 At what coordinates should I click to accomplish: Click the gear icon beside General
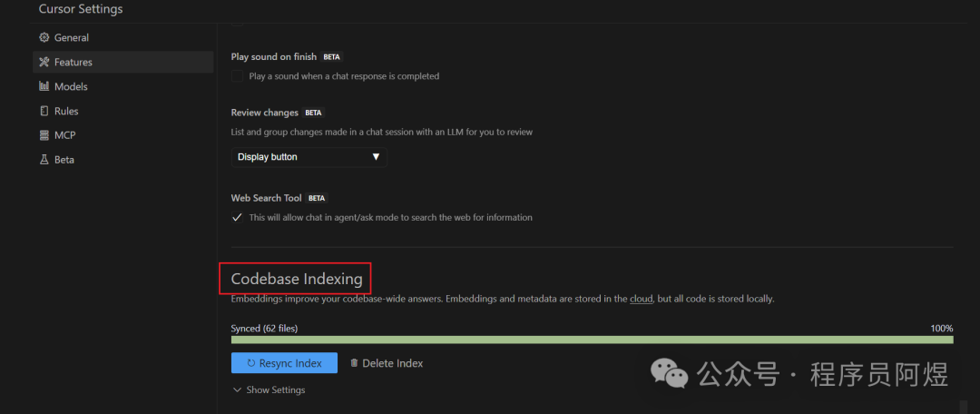coord(44,38)
